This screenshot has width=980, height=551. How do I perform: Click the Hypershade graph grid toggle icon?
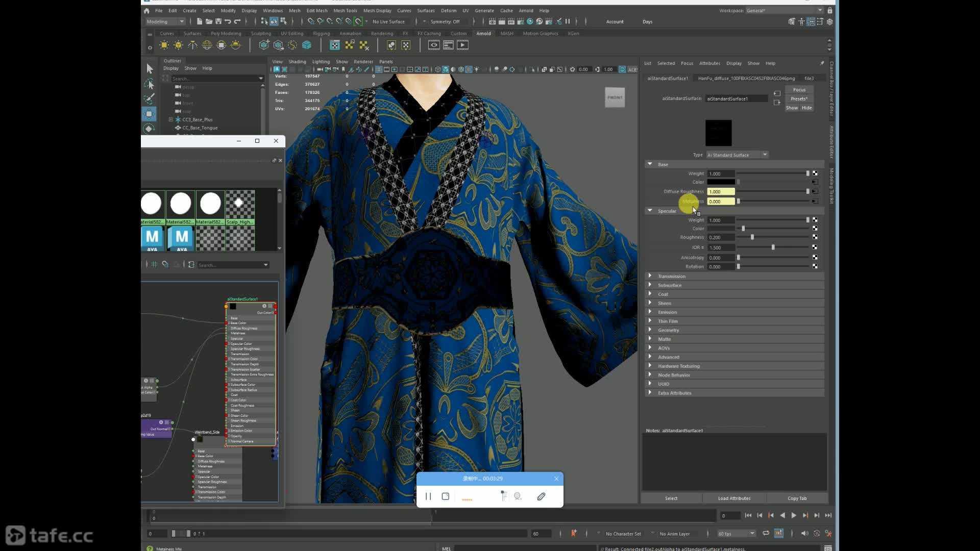coord(154,265)
